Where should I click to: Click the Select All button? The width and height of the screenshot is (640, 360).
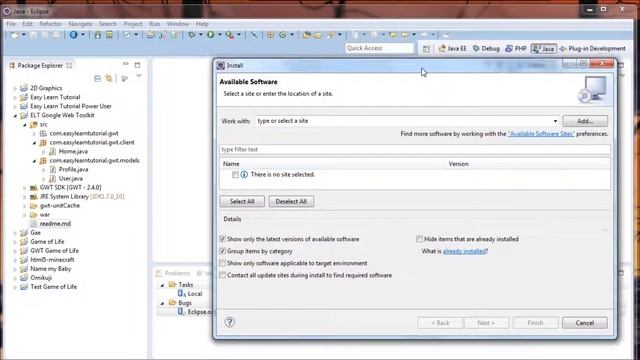[242, 202]
